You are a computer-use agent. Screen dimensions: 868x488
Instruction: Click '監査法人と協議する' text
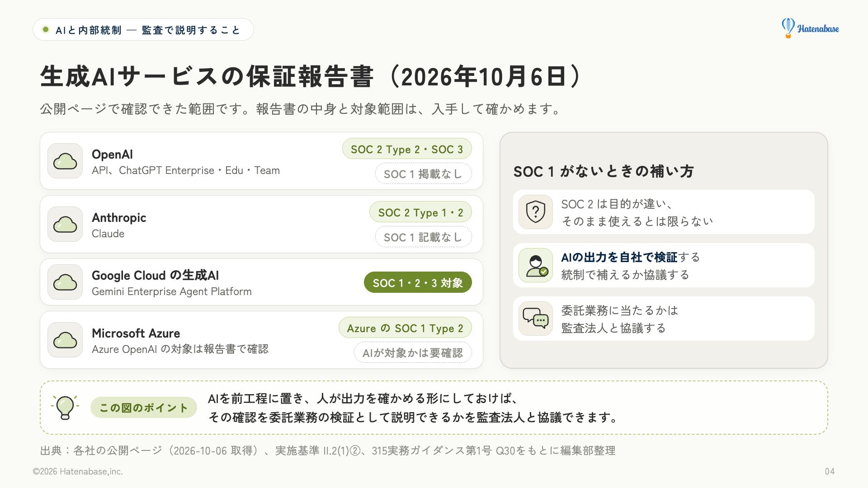[613, 328]
